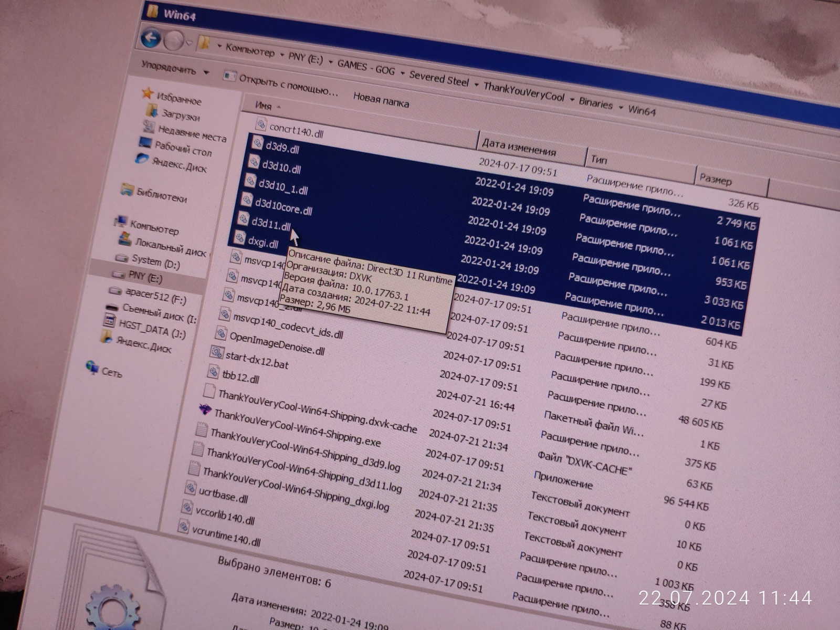Open Недавние места in the navigation pane

[192, 133]
